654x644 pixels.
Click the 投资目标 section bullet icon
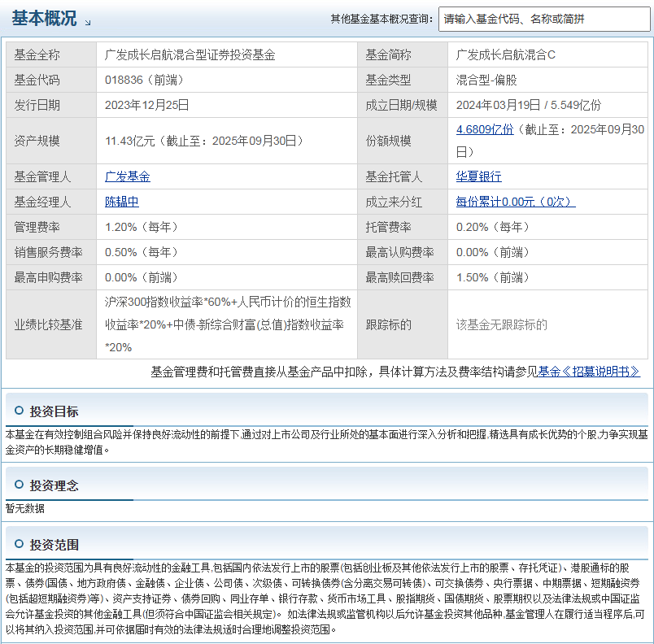(x=19, y=411)
